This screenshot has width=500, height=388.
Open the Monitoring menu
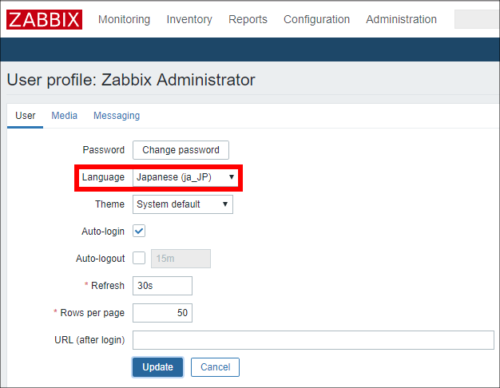click(x=124, y=19)
